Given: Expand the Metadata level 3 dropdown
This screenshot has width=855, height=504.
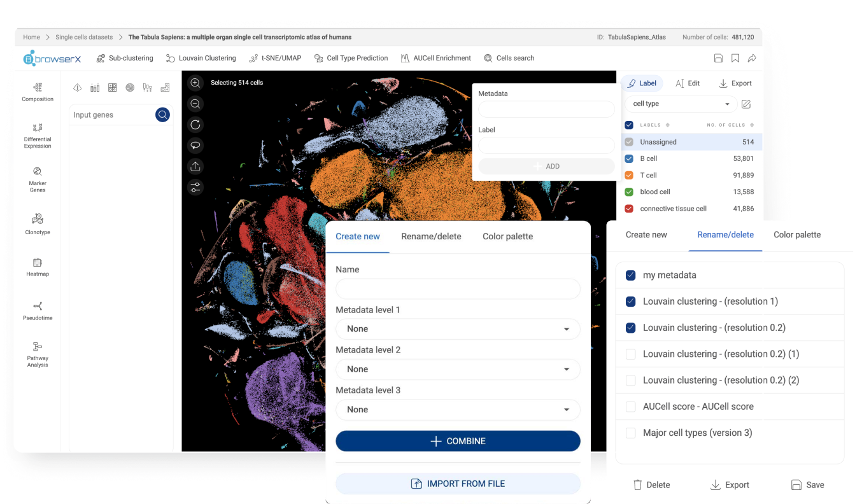Looking at the screenshot, I should [x=458, y=410].
